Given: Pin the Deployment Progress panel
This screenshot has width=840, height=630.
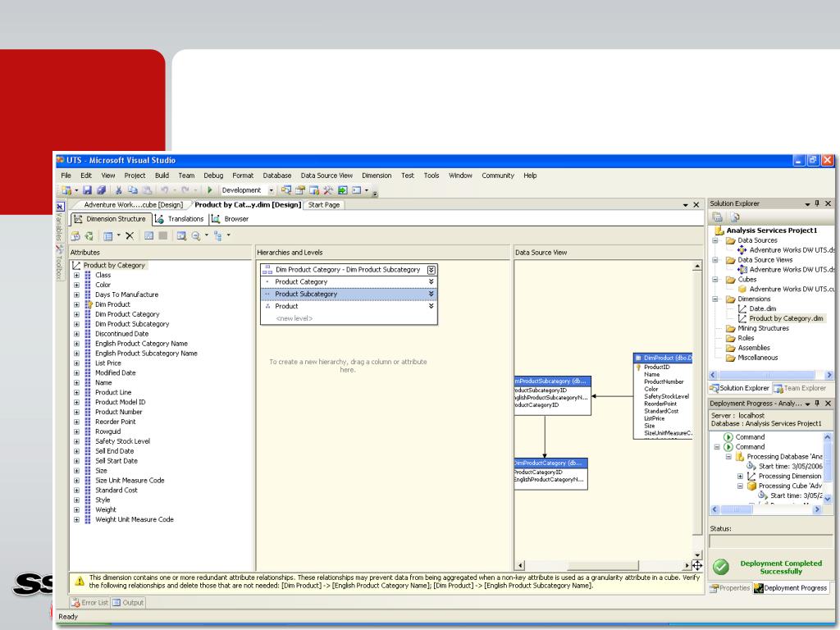Looking at the screenshot, I should pos(817,404).
